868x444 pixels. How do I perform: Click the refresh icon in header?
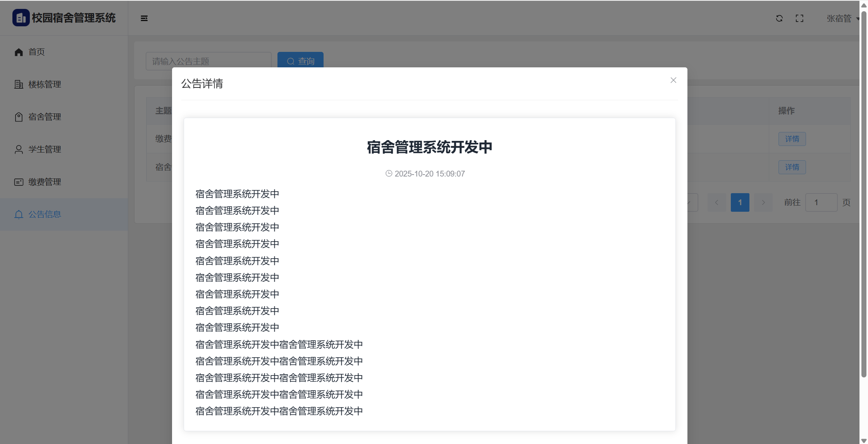[x=779, y=18]
